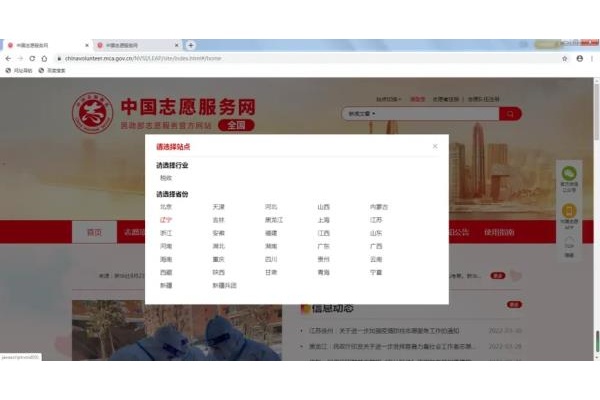Click the address bar URL field

(x=306, y=59)
